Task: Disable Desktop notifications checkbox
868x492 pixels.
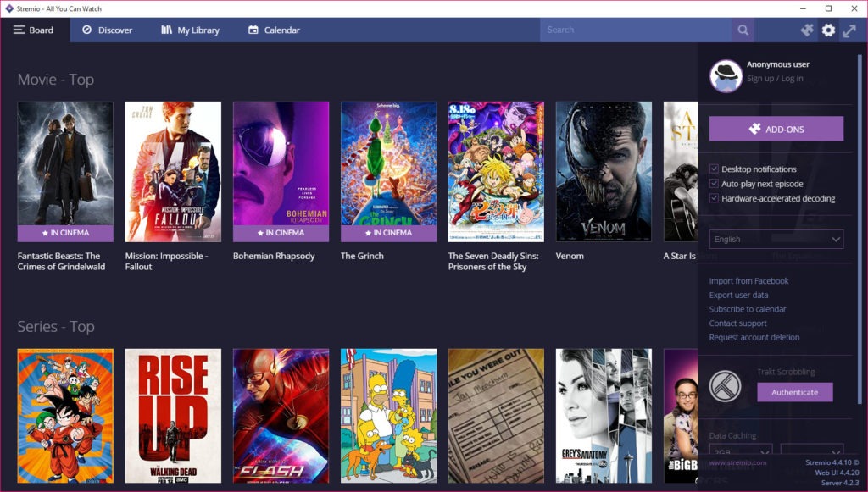Action: click(714, 169)
